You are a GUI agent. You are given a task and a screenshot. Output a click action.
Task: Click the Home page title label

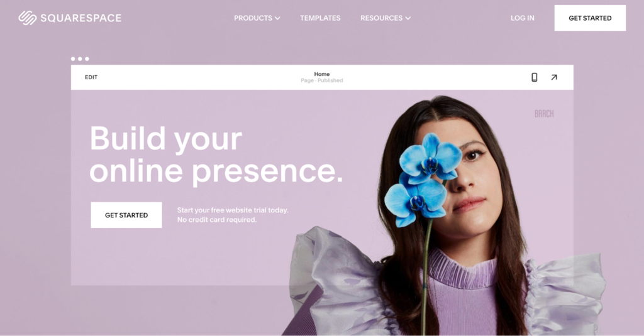[x=322, y=74]
